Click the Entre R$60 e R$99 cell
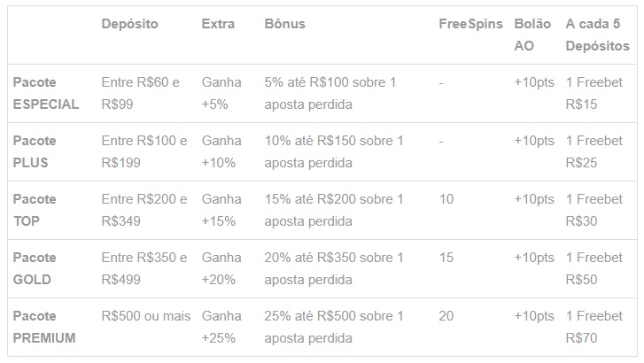 (x=141, y=93)
